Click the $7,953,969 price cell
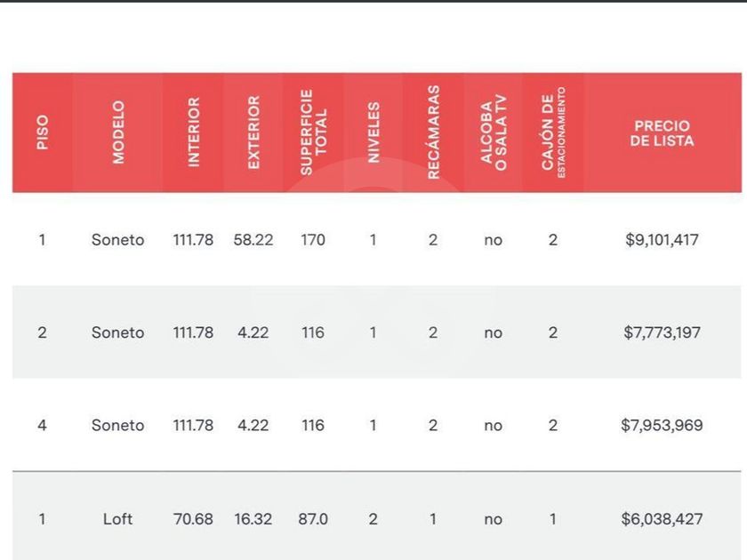The width and height of the screenshot is (747, 560). pos(662,425)
